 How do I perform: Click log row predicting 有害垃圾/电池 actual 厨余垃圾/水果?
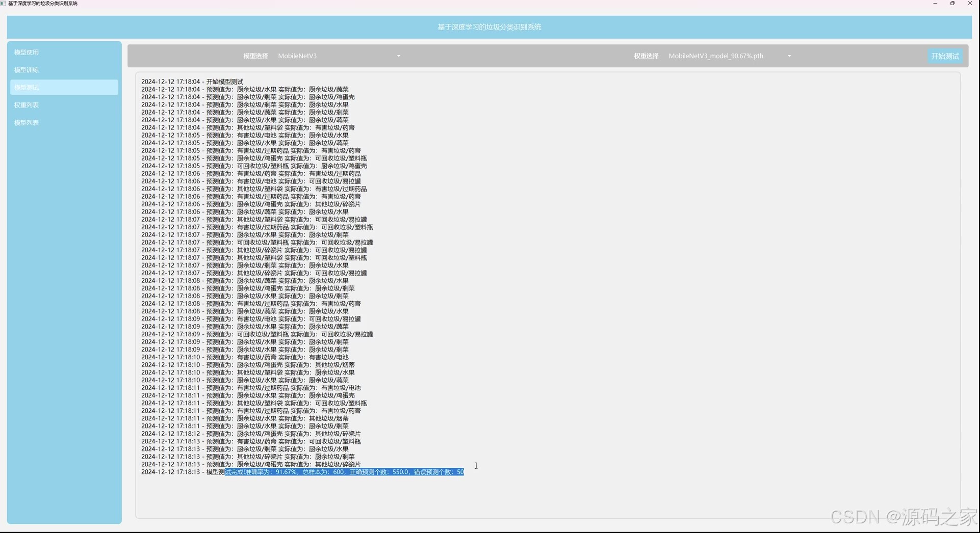245,135
